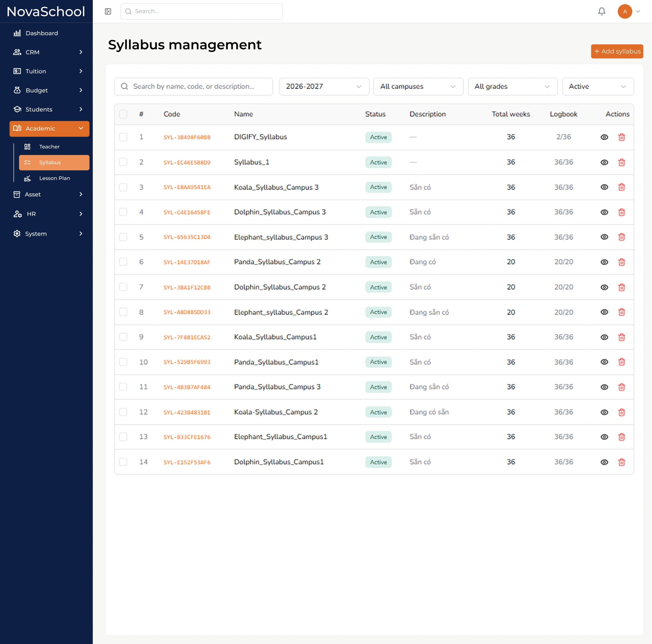Delete the DIGIFY_Syllabus row with the trash icon
The width and height of the screenshot is (652, 644).
point(622,137)
